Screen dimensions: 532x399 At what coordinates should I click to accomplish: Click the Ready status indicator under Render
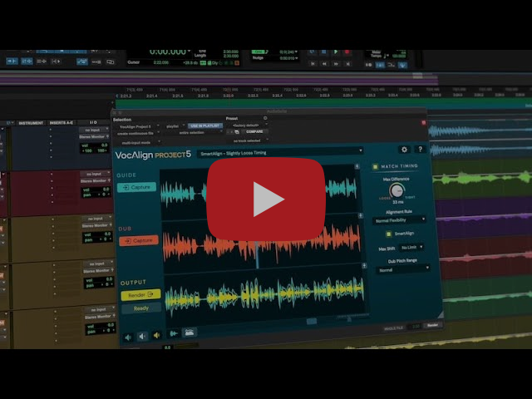[140, 308]
